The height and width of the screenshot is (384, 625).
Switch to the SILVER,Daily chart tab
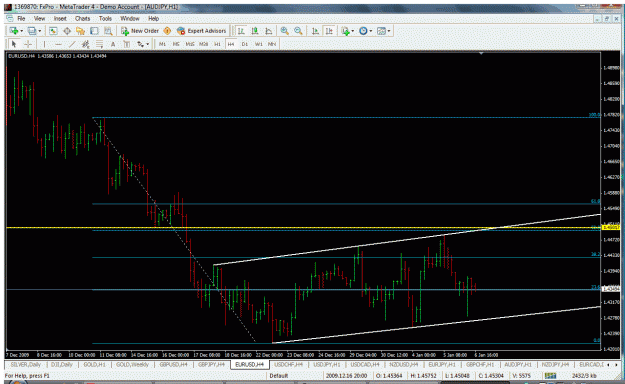coord(26,364)
